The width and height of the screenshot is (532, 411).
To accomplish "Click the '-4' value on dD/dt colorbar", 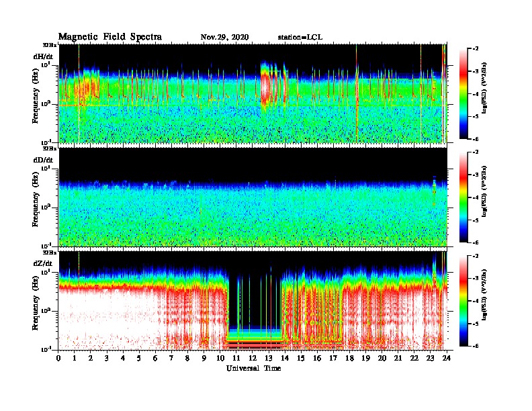I will tap(476, 197).
